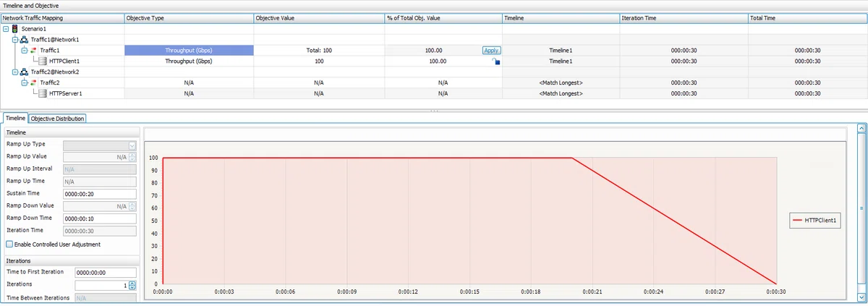Click the HTTPServer1 server icon
This screenshot has height=306, width=868.
click(x=42, y=93)
